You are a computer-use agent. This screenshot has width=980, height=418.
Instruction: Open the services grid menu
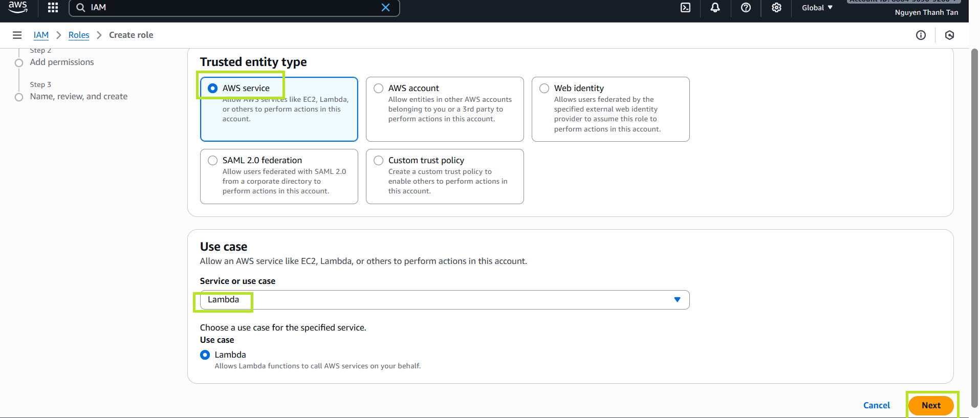[x=53, y=8]
